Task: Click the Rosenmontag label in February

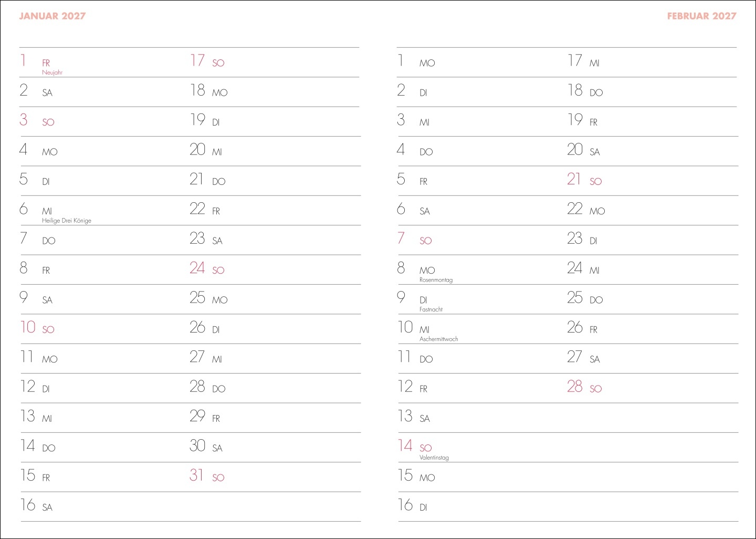Action: coord(436,280)
